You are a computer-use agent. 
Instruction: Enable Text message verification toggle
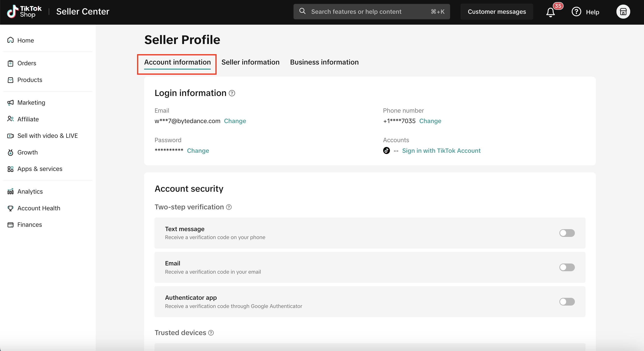tap(567, 233)
